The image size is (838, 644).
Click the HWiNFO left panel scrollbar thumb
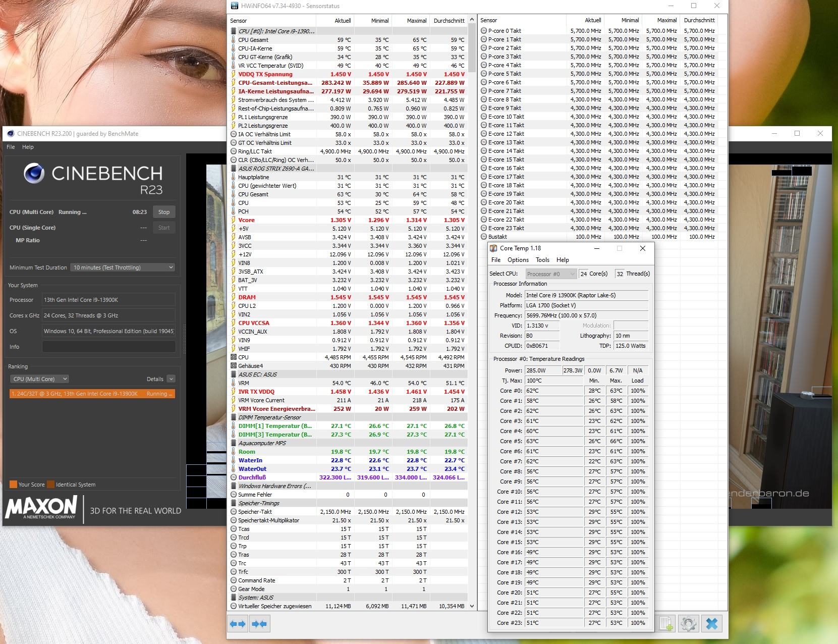click(472, 47)
